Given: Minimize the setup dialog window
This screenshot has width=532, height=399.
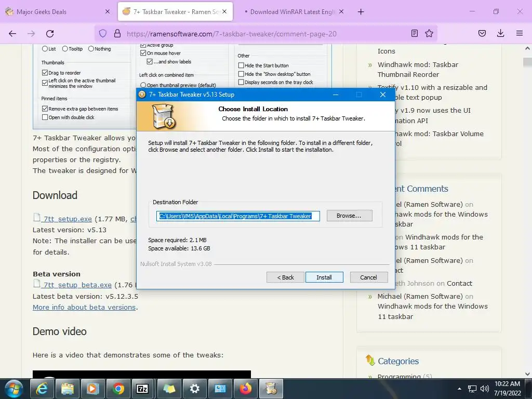Looking at the screenshot, I should pyautogui.click(x=336, y=95).
